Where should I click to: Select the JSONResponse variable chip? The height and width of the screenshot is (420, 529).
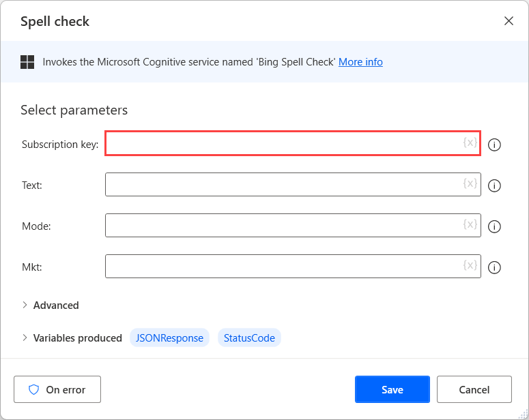169,338
